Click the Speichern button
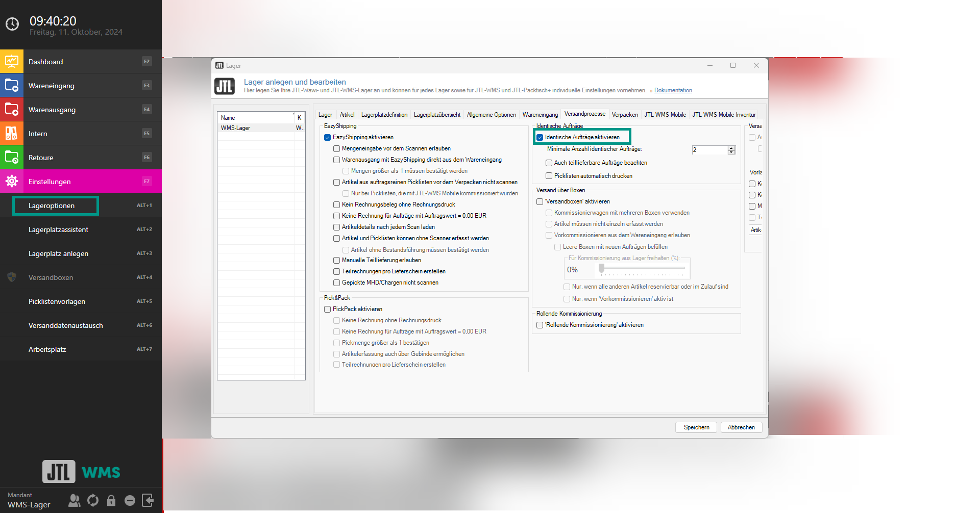Image resolution: width=980 pixels, height=513 pixels. click(x=696, y=427)
